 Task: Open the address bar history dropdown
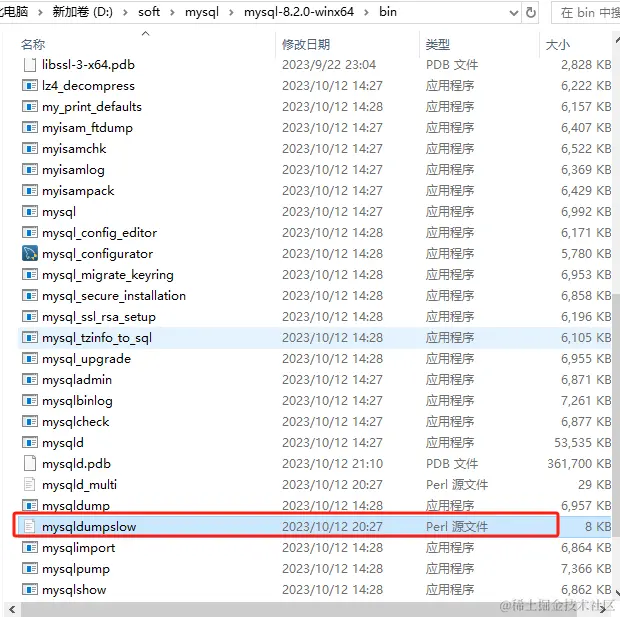point(514,13)
